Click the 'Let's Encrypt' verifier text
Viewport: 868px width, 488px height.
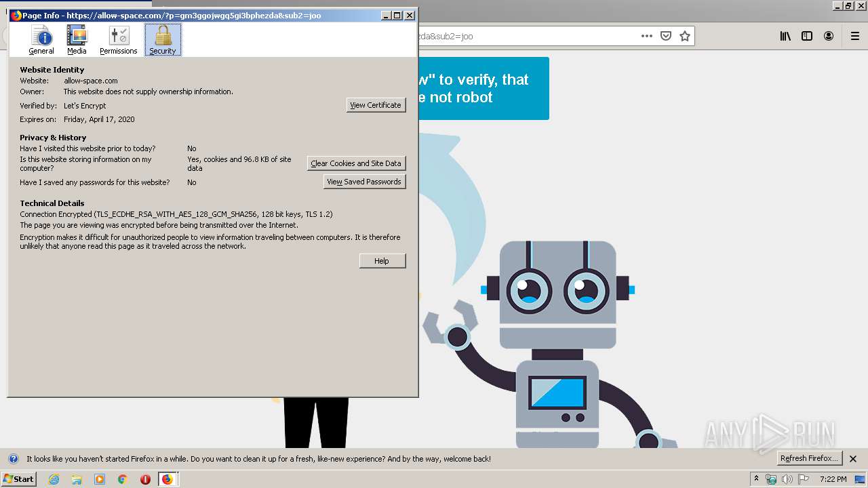point(85,106)
